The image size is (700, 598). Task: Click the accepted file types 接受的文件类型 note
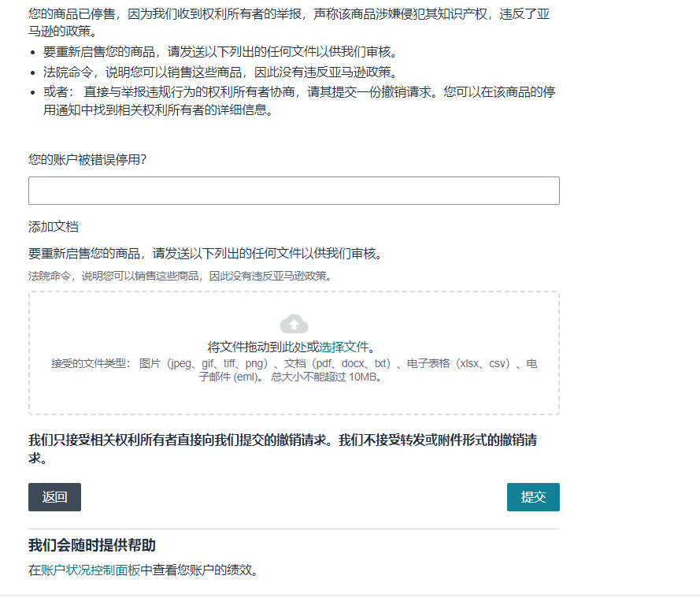point(294,370)
